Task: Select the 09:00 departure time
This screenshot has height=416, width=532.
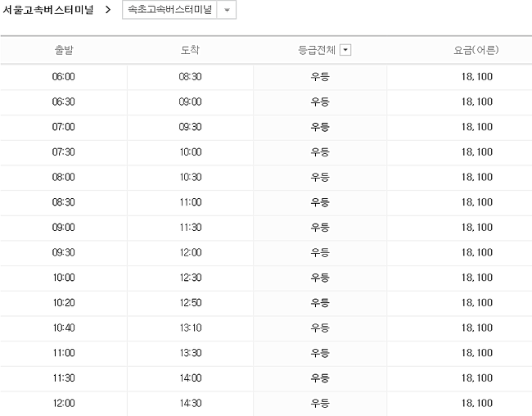Action: pyautogui.click(x=64, y=227)
